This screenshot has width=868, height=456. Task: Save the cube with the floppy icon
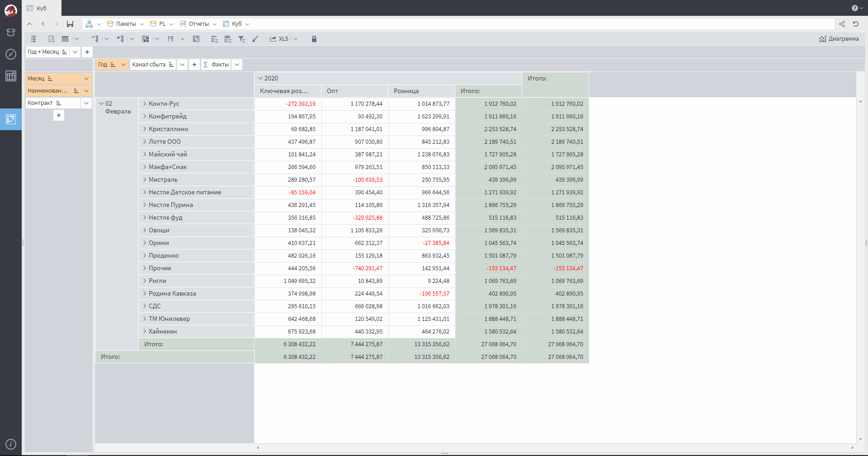70,24
